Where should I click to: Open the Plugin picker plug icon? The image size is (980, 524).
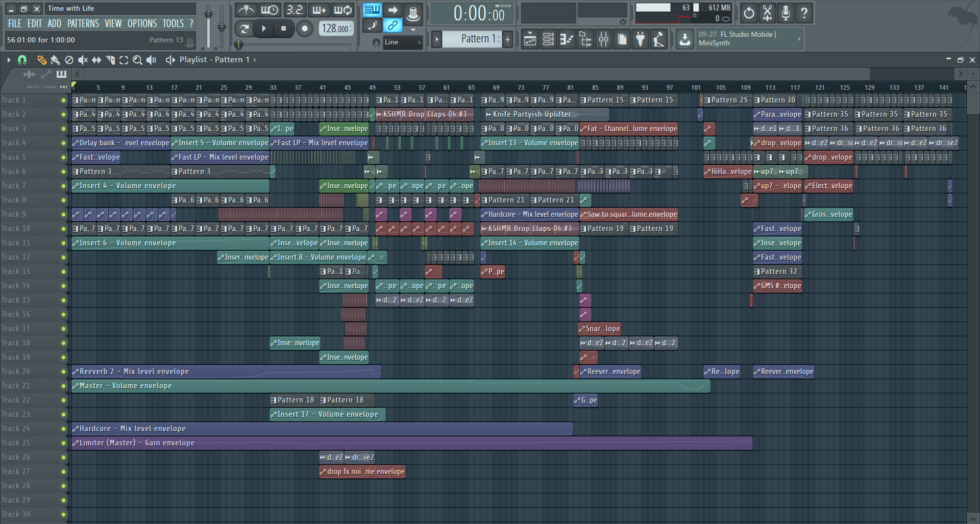(x=640, y=39)
